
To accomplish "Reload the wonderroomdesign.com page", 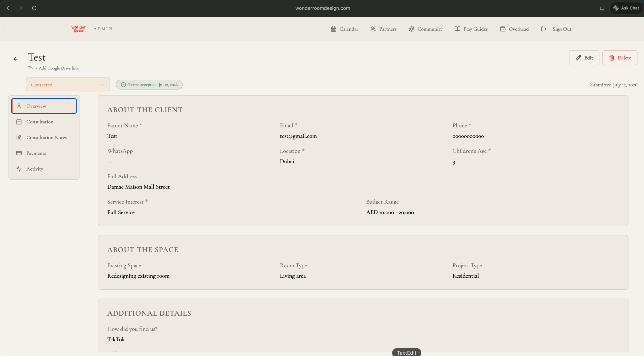I will (34, 8).
